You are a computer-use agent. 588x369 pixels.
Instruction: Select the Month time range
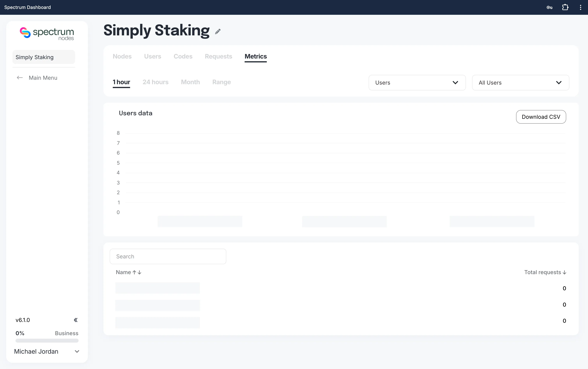pos(190,82)
